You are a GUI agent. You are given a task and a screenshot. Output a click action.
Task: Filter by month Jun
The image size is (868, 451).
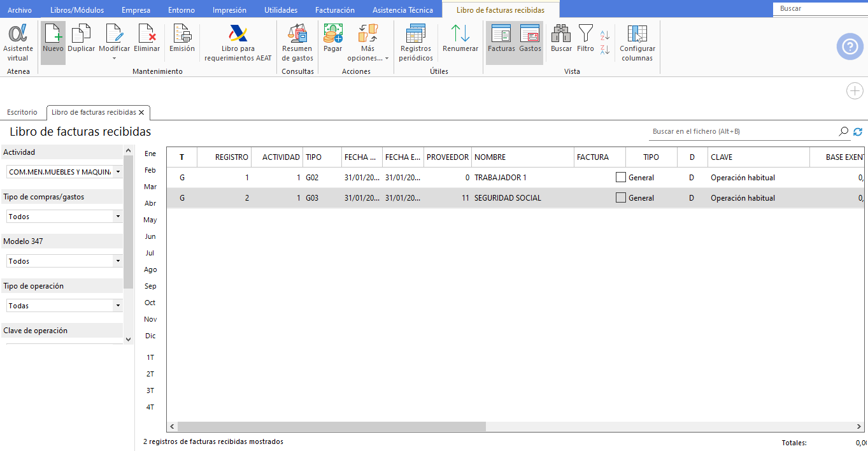point(150,236)
